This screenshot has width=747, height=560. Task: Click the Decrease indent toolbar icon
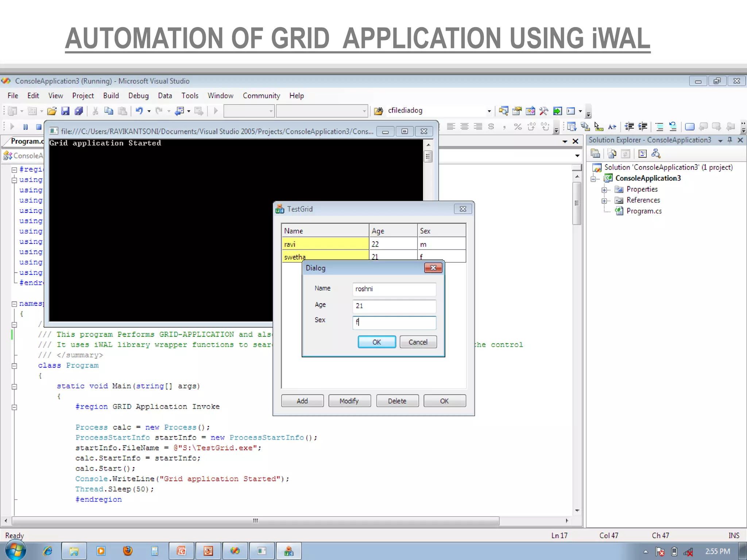629,127
